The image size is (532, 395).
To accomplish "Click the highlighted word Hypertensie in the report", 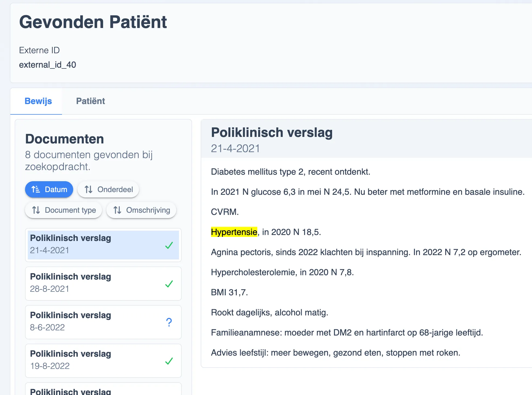I will tap(234, 232).
